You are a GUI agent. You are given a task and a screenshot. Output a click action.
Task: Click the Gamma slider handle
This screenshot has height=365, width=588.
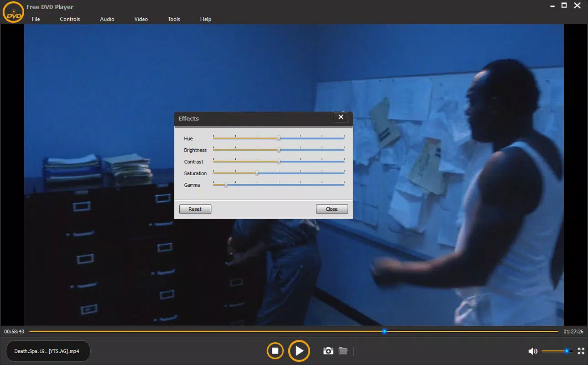click(x=226, y=184)
